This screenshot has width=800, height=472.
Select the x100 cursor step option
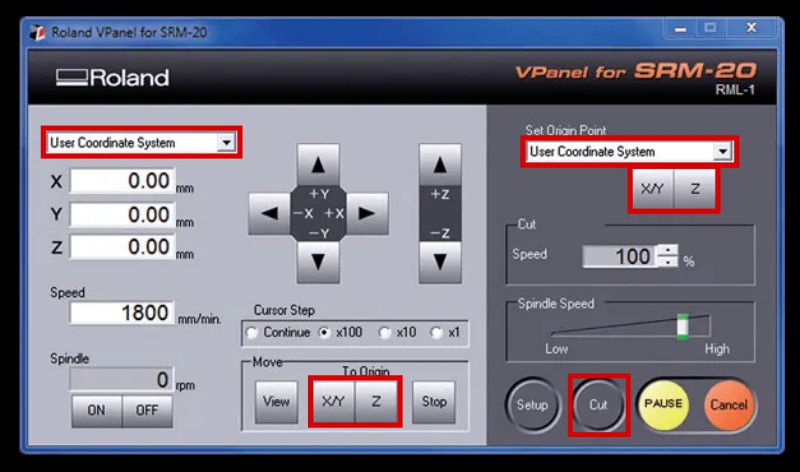(323, 333)
